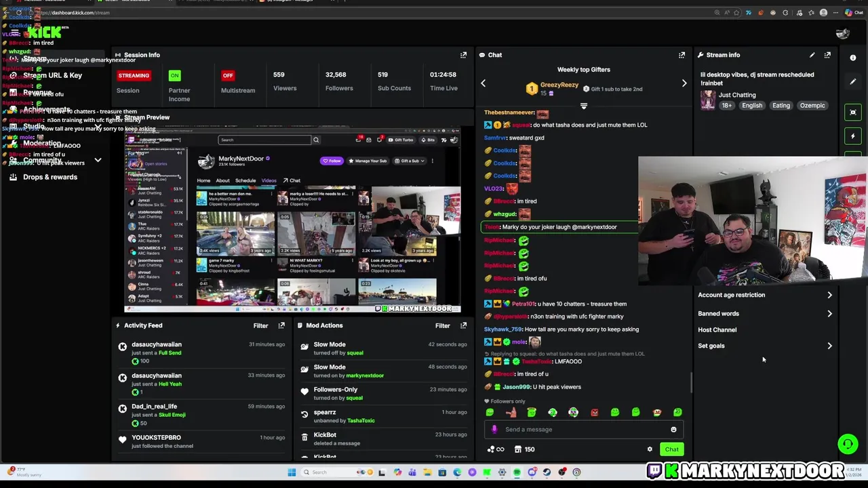Pop out the Stream info panel
868x488 pixels.
pos(827,55)
